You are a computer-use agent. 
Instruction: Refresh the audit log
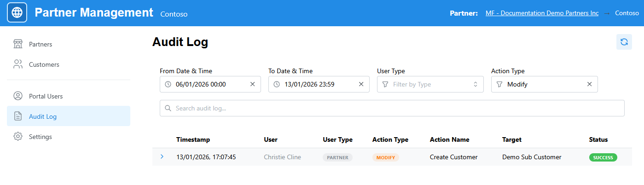point(624,42)
